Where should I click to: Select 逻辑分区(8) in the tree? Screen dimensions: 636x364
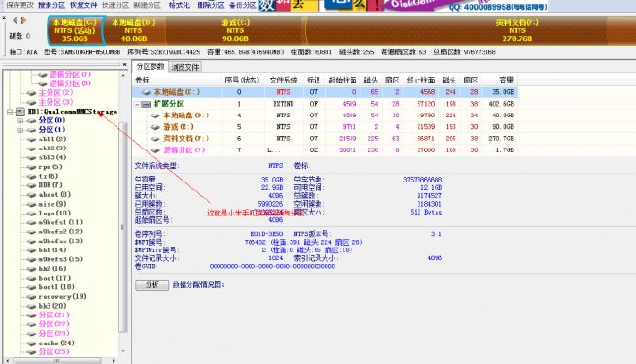coord(70,83)
